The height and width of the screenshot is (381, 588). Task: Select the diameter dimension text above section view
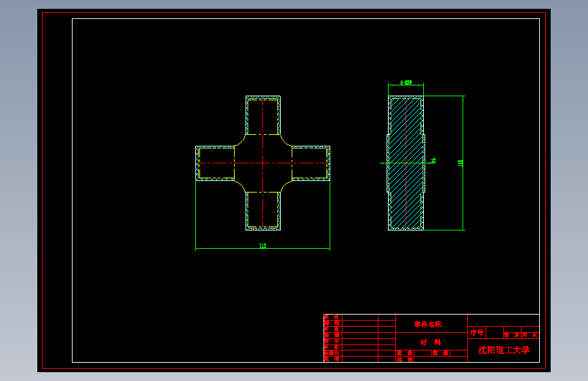click(406, 82)
